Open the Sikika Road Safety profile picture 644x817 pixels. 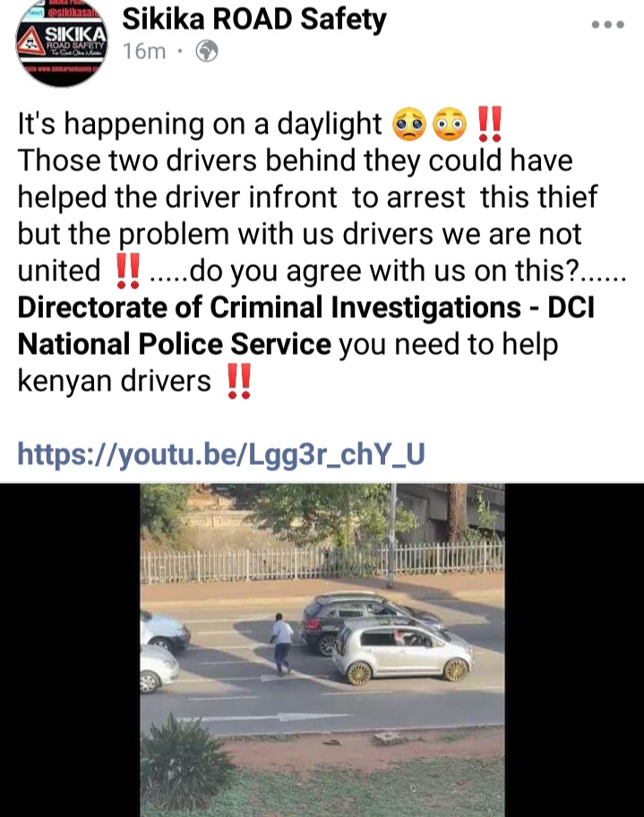coord(62,43)
